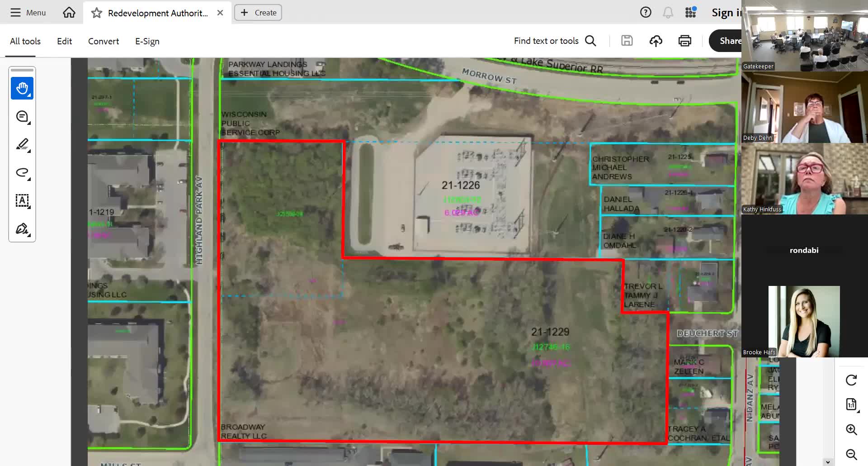Zoom in using the plus magnifier
Image resolution: width=868 pixels, height=466 pixels.
pyautogui.click(x=851, y=429)
